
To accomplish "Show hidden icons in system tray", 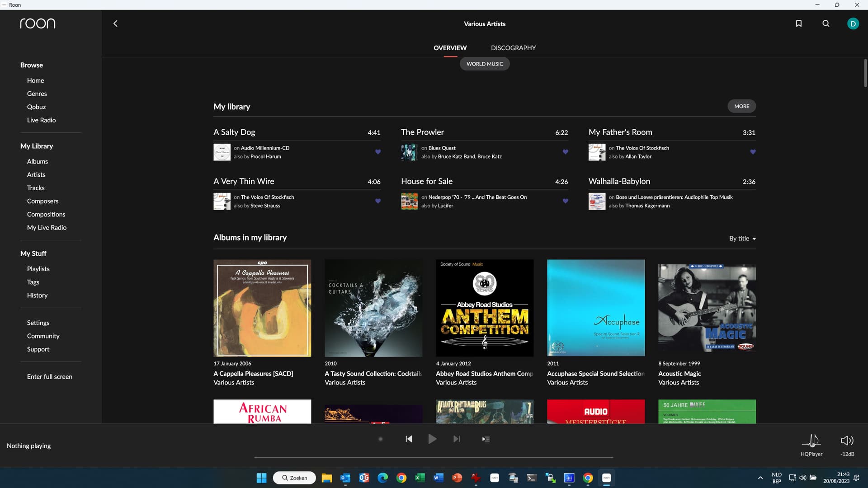I will pyautogui.click(x=760, y=478).
